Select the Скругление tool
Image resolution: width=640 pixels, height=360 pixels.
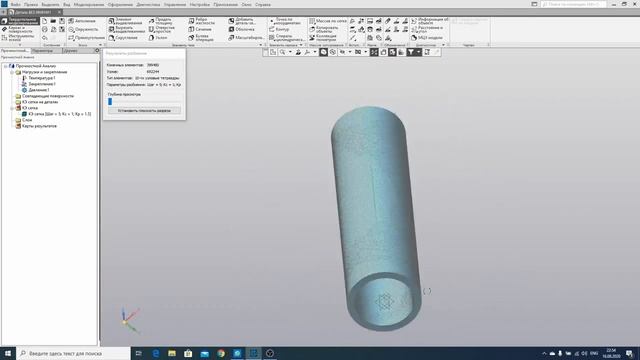pyautogui.click(x=123, y=38)
